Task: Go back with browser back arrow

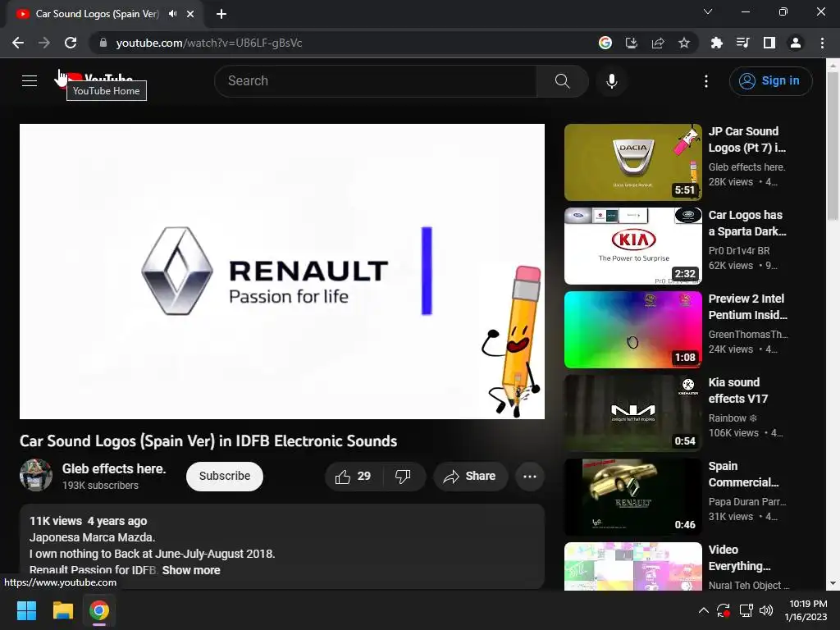Action: 18,43
